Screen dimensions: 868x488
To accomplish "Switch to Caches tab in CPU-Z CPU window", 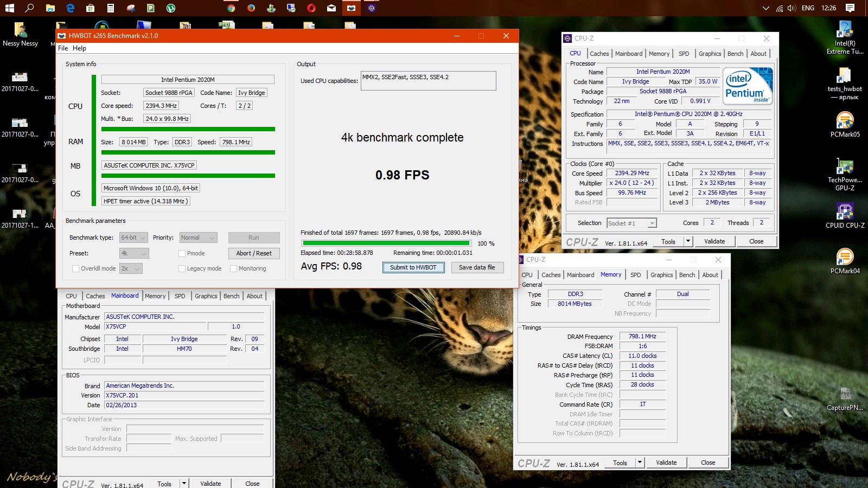I will click(x=599, y=54).
